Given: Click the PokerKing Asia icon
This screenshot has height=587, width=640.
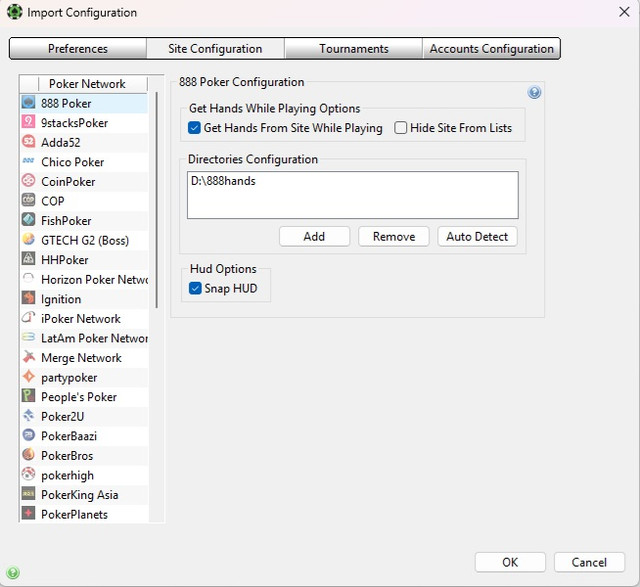Looking at the screenshot, I should click(29, 494).
